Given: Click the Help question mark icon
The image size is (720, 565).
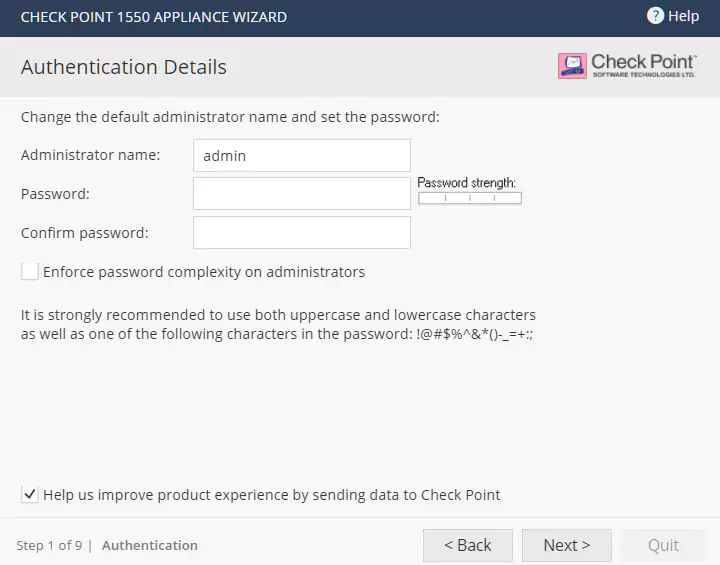Looking at the screenshot, I should 656,16.
